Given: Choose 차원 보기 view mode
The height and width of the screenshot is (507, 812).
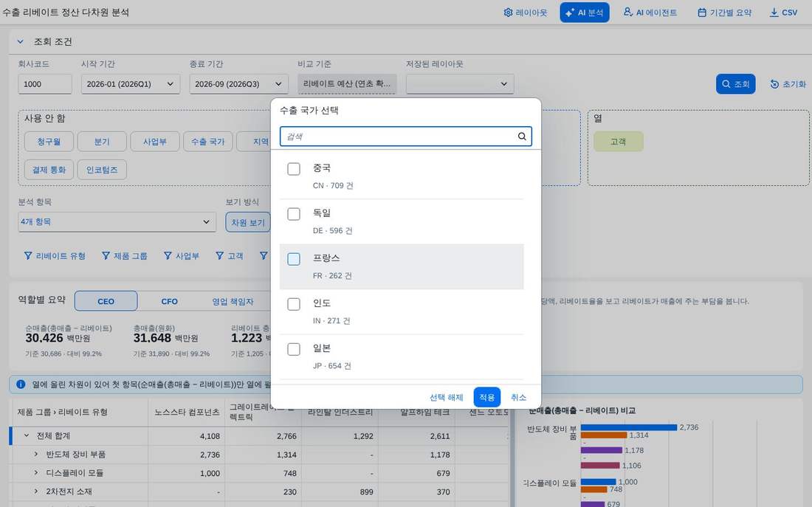Looking at the screenshot, I should coord(247,222).
